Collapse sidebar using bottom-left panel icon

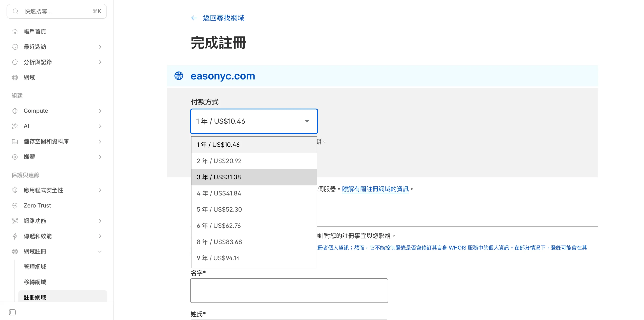pyautogui.click(x=12, y=312)
